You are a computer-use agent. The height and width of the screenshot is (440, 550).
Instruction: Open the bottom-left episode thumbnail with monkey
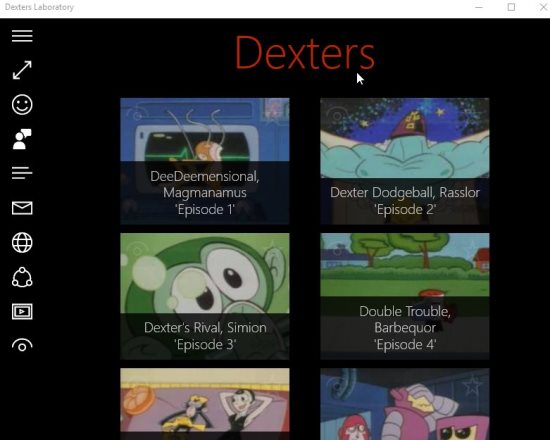tap(205, 404)
